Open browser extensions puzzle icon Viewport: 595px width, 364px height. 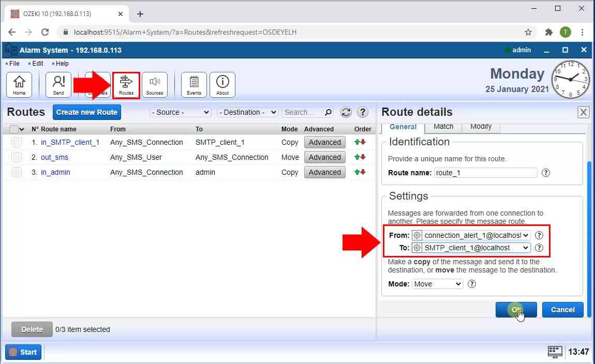tap(549, 32)
